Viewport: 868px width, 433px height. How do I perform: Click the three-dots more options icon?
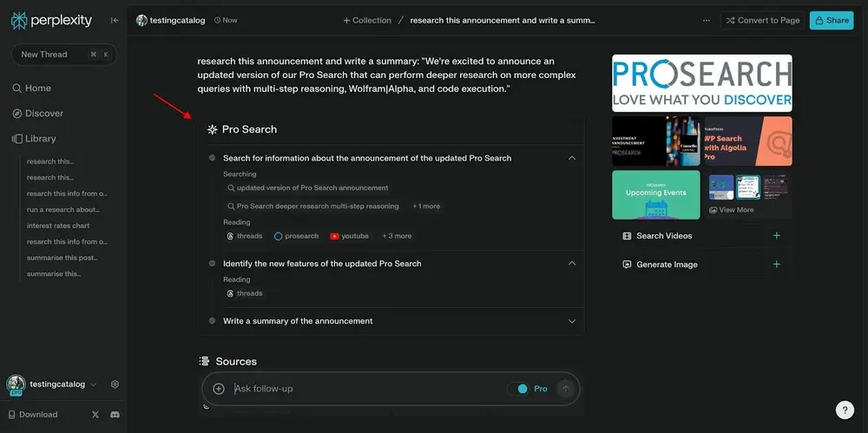[705, 20]
